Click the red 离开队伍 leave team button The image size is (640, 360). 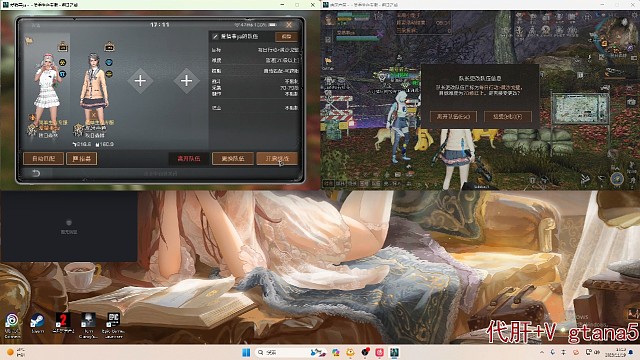click(189, 158)
